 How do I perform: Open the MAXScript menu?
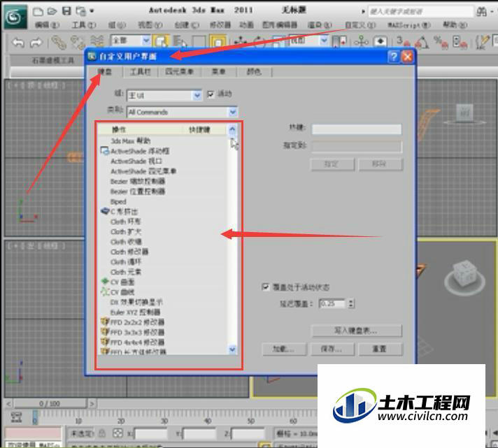(x=409, y=24)
